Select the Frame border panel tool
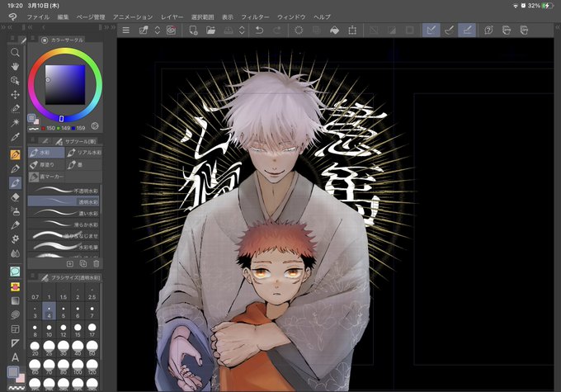561x392 pixels. coord(15,329)
